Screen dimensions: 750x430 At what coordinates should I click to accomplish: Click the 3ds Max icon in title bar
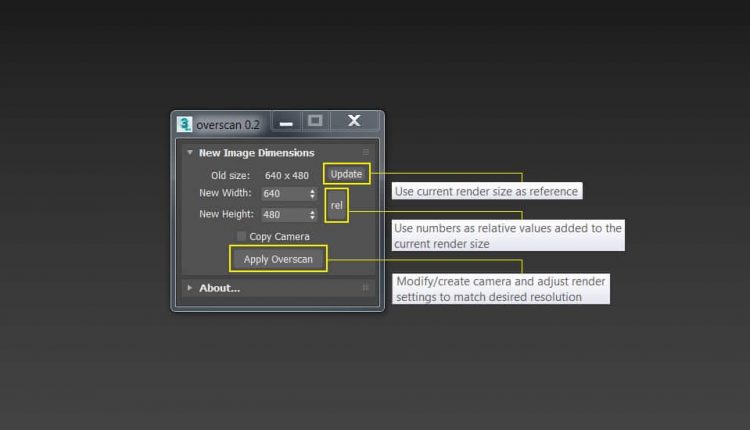[x=184, y=123]
